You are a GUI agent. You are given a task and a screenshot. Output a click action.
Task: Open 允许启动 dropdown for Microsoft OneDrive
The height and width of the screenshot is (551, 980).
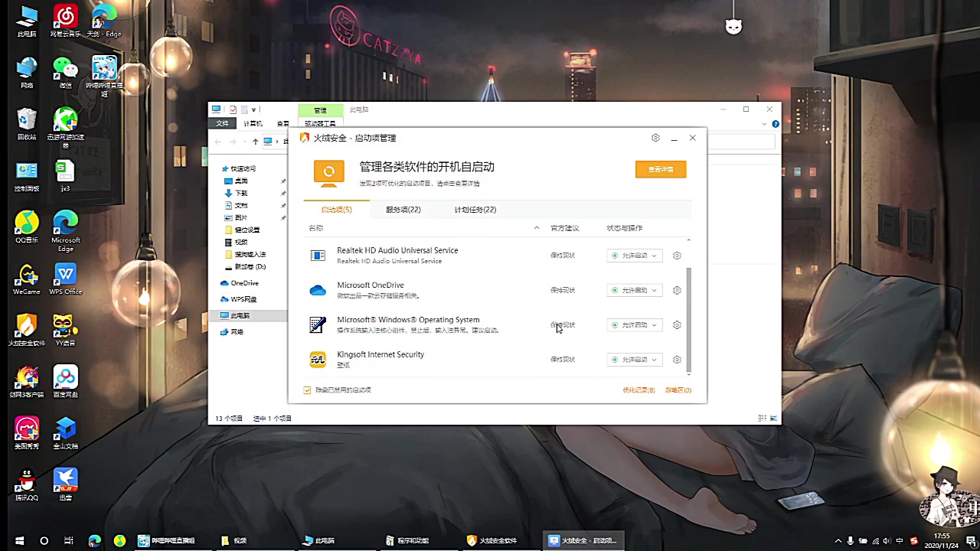[634, 290]
